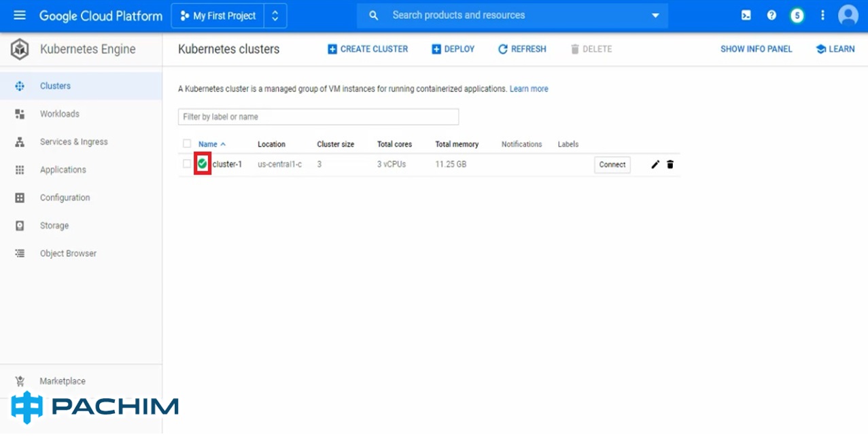Sort by Name column header

pos(211,144)
